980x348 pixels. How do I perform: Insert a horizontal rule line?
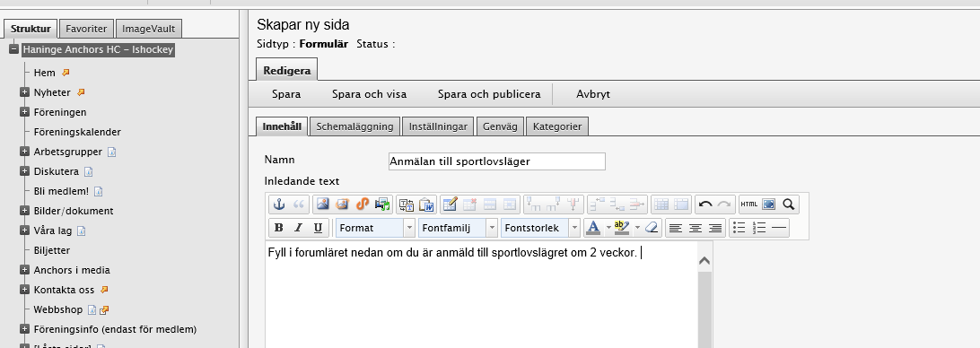coord(779,228)
